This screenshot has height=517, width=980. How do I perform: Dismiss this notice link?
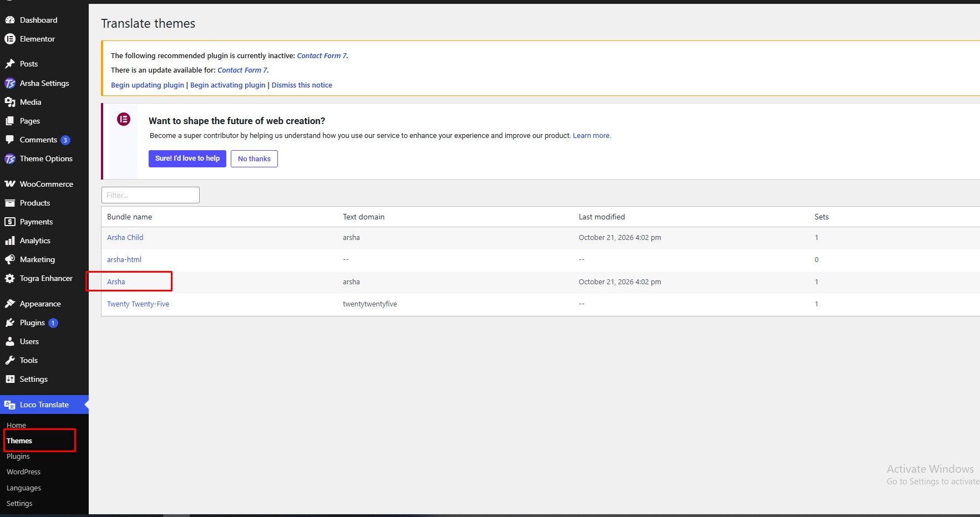pyautogui.click(x=302, y=85)
